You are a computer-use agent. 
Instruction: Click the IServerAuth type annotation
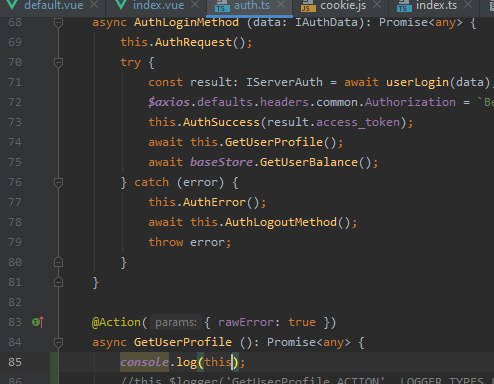pyautogui.click(x=284, y=82)
